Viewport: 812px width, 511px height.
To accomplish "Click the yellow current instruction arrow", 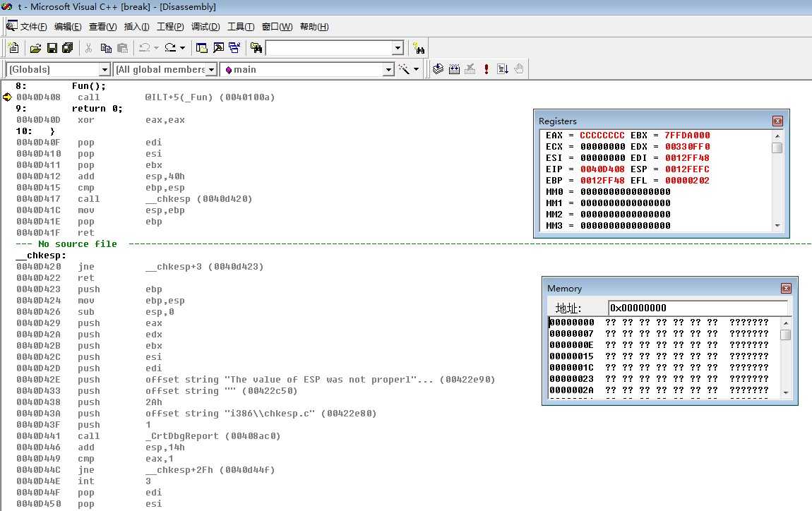I will 7,97.
